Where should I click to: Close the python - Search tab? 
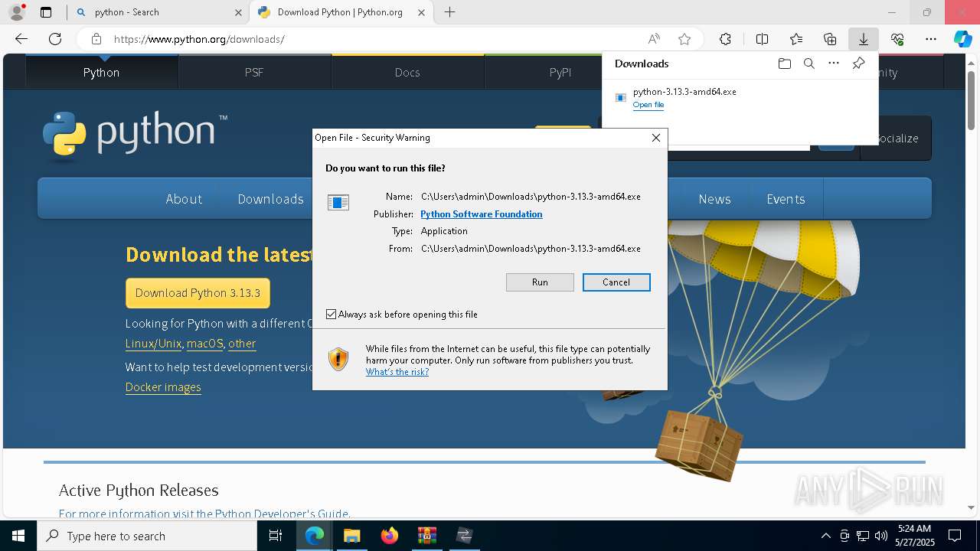point(238,12)
